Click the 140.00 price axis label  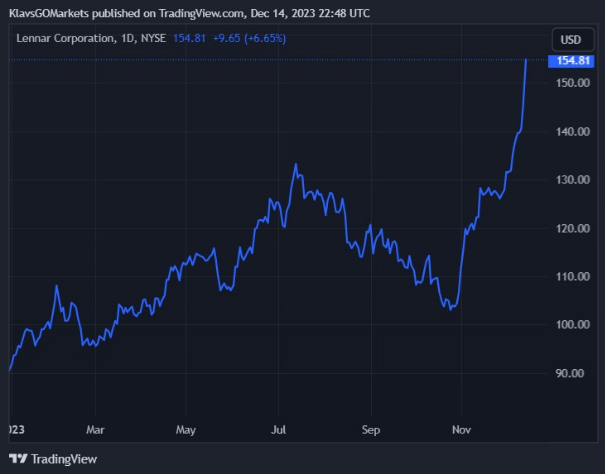[x=573, y=132]
